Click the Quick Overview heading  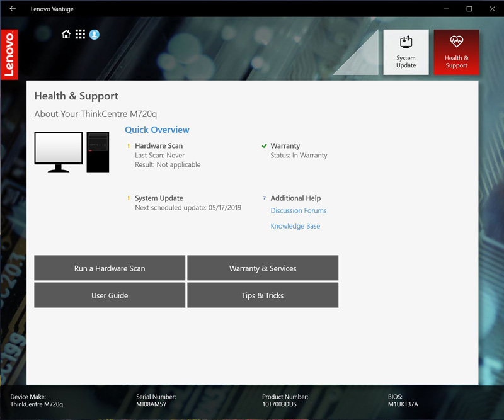coord(157,130)
